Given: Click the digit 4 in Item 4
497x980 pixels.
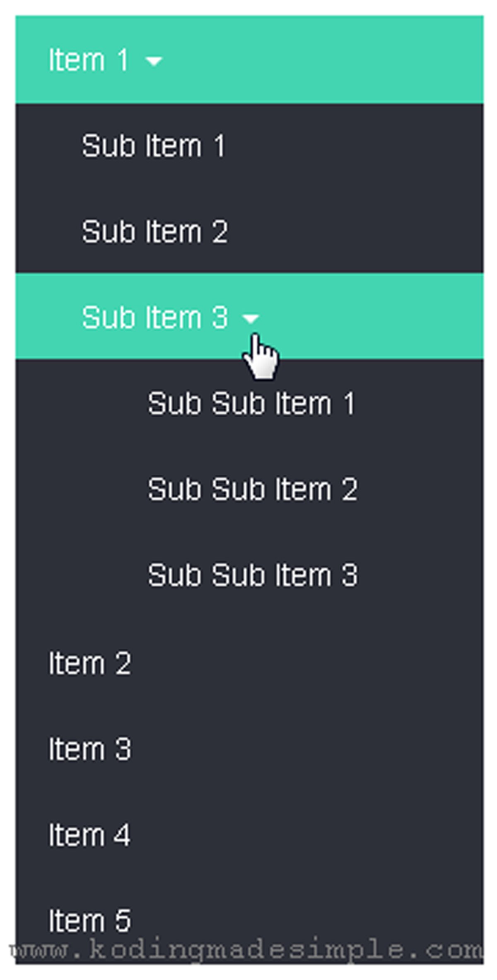Looking at the screenshot, I should tap(122, 835).
